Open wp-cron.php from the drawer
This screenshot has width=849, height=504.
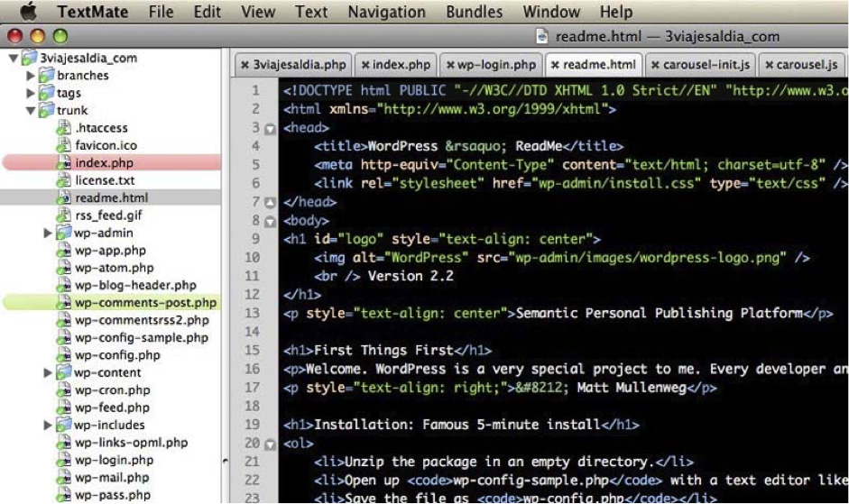point(113,390)
